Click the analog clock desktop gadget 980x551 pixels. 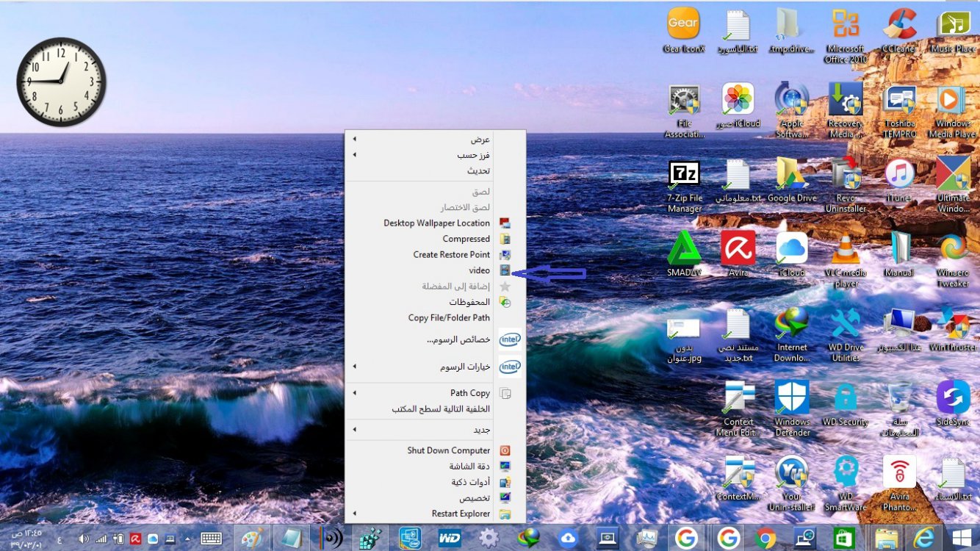[61, 82]
